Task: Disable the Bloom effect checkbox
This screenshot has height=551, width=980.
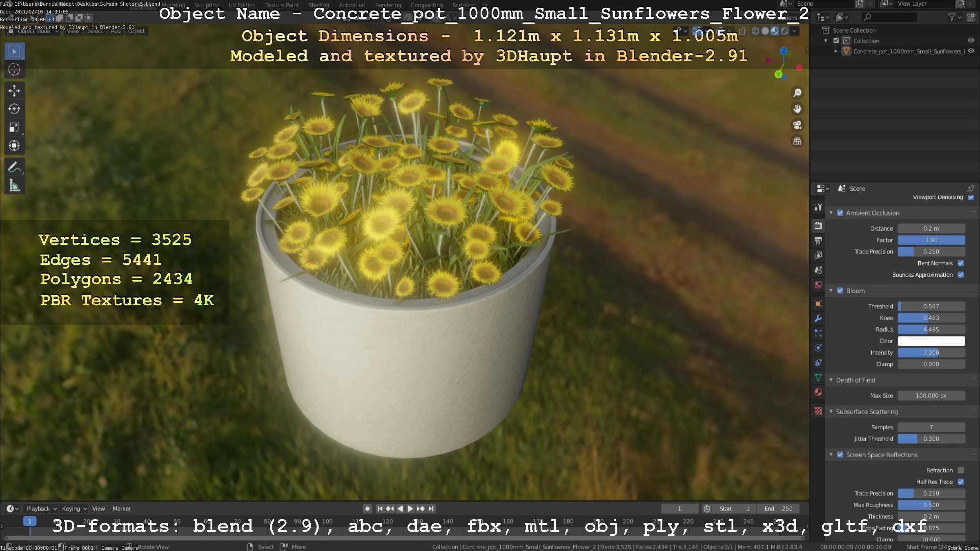Action: [x=840, y=291]
